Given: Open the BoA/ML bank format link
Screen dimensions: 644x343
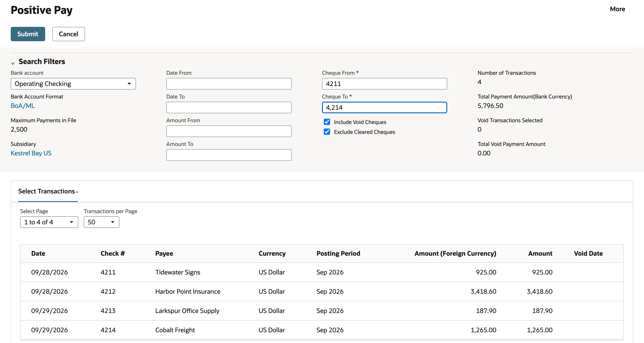Looking at the screenshot, I should click(23, 106).
